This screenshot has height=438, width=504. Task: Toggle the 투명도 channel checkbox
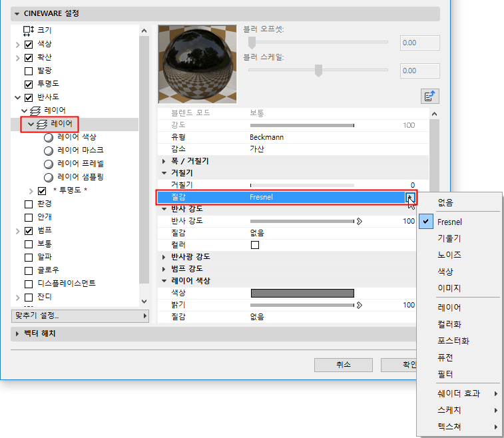pos(29,84)
